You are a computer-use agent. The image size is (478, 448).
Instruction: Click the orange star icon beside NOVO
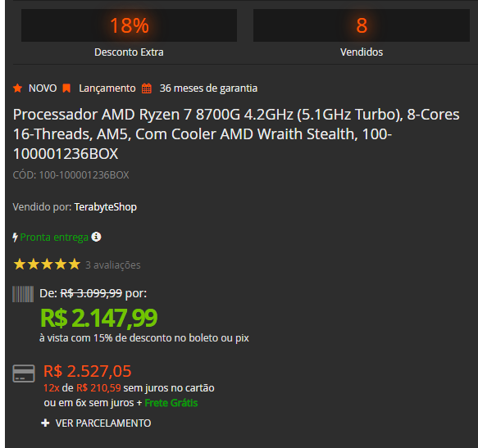pyautogui.click(x=18, y=88)
